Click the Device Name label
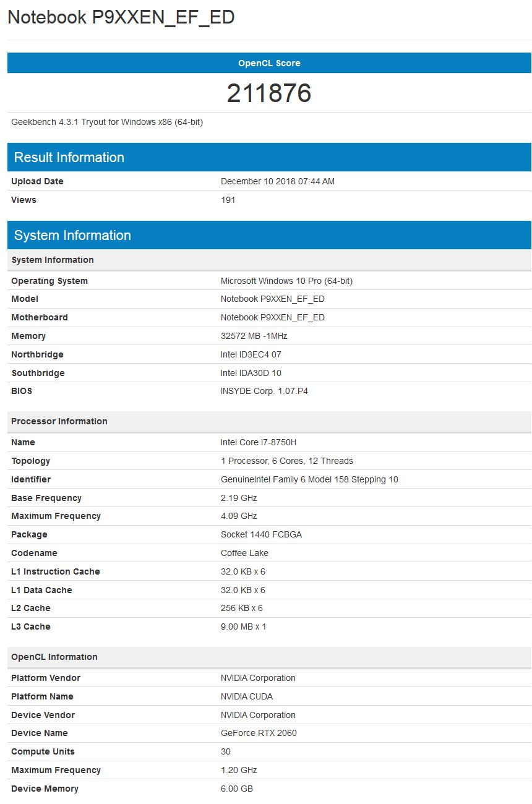The height and width of the screenshot is (804, 532). 40,733
